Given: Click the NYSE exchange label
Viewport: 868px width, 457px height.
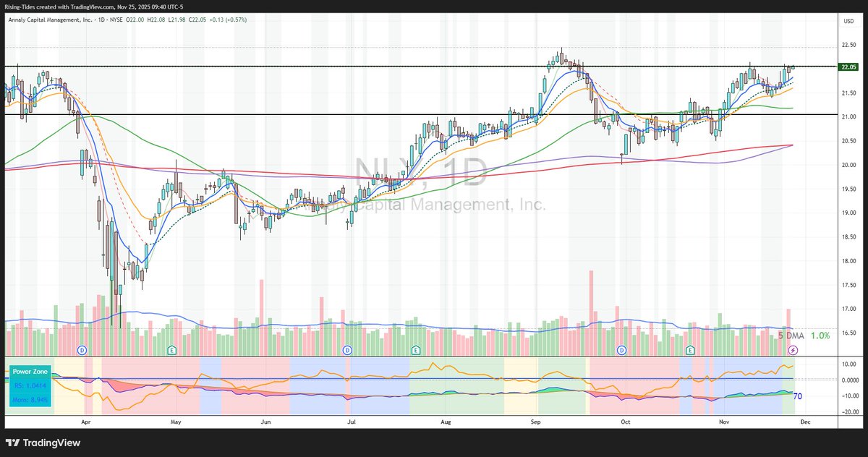Looking at the screenshot, I should [115, 20].
